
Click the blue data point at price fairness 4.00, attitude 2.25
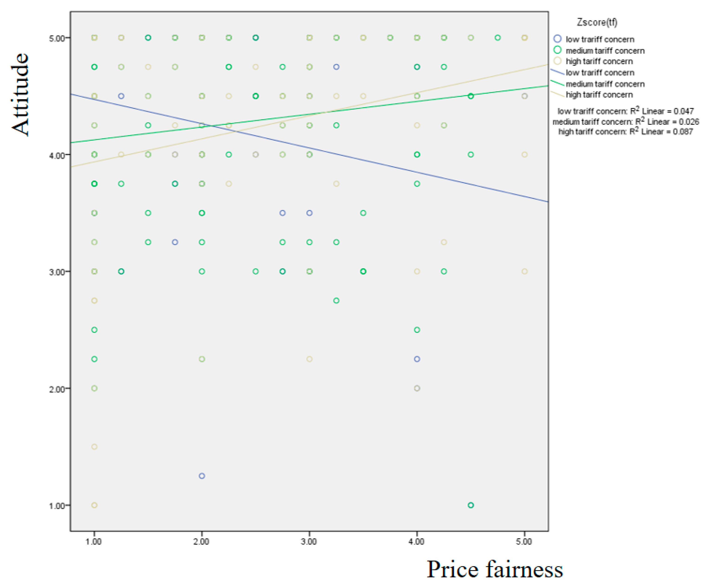[417, 359]
